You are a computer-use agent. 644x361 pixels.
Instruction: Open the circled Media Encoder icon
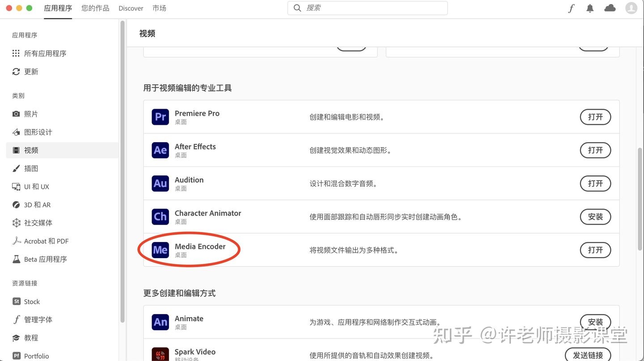pyautogui.click(x=160, y=250)
